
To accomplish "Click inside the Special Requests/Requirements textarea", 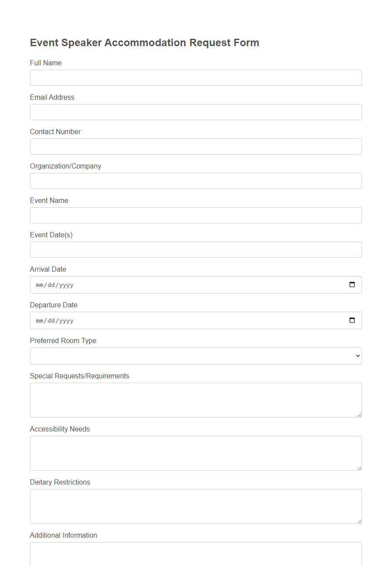I will tap(196, 400).
